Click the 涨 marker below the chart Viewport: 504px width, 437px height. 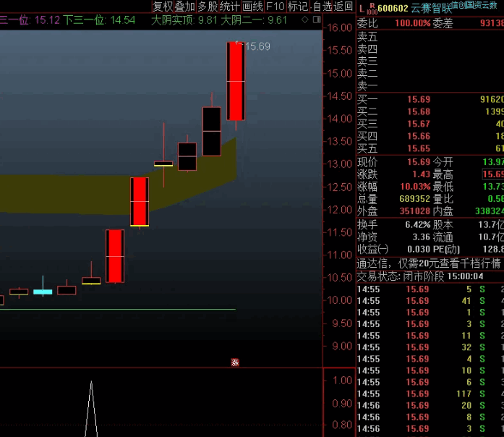(235, 362)
